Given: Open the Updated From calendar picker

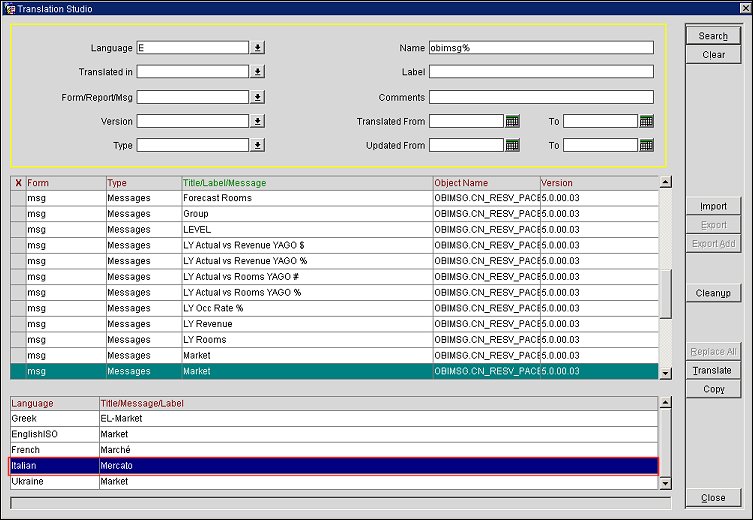Looking at the screenshot, I should click(512, 145).
